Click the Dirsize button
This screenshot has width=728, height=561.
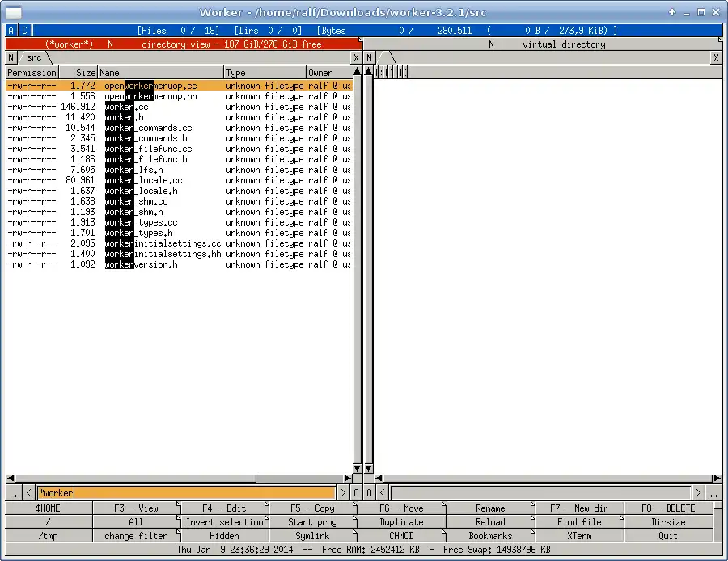[668, 522]
